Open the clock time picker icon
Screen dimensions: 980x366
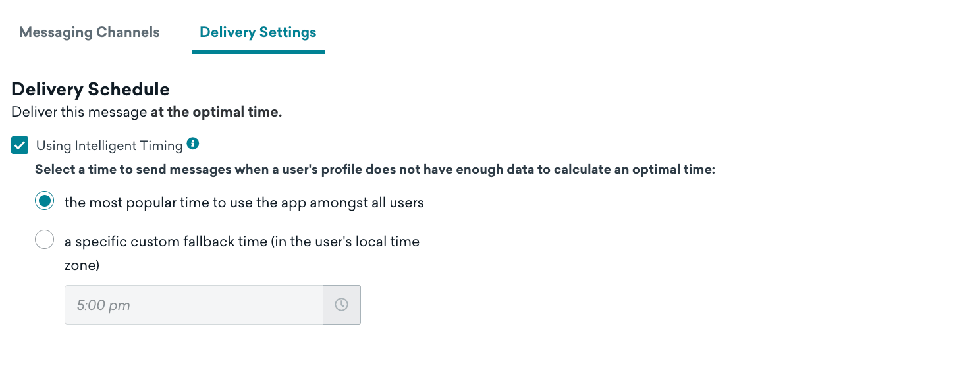(341, 305)
